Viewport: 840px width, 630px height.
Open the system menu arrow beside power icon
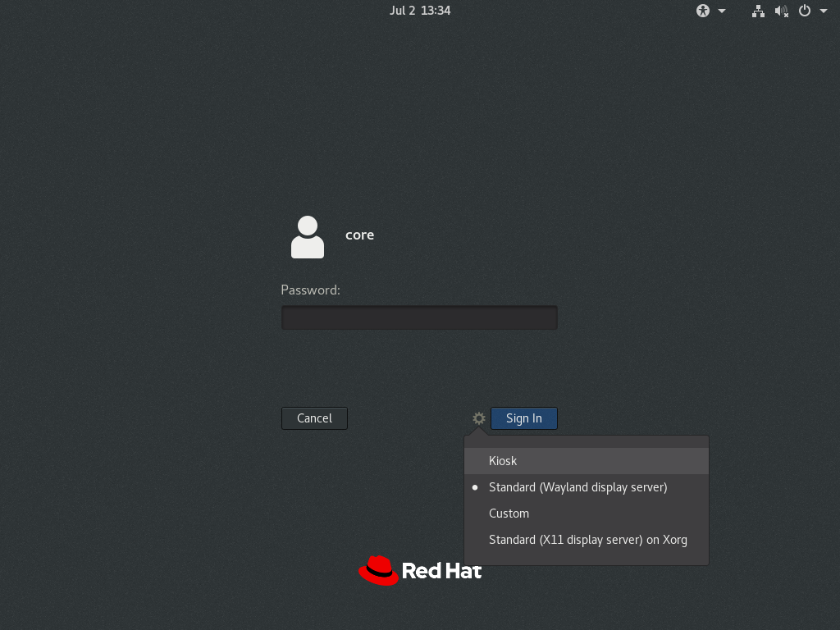point(823,11)
